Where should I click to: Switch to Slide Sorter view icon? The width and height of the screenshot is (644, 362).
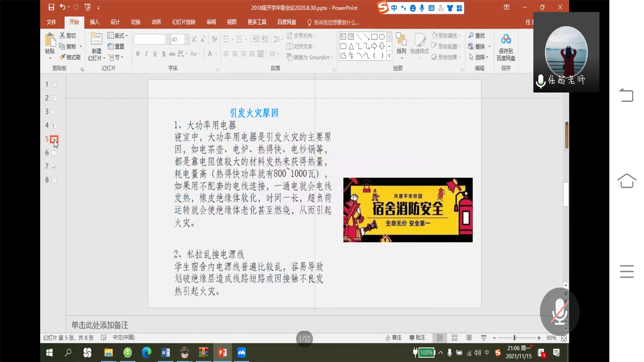(454, 338)
